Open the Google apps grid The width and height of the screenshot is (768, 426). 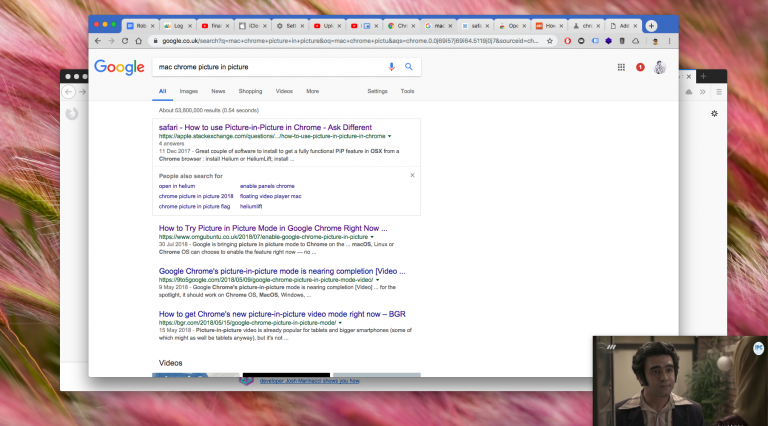click(x=621, y=67)
